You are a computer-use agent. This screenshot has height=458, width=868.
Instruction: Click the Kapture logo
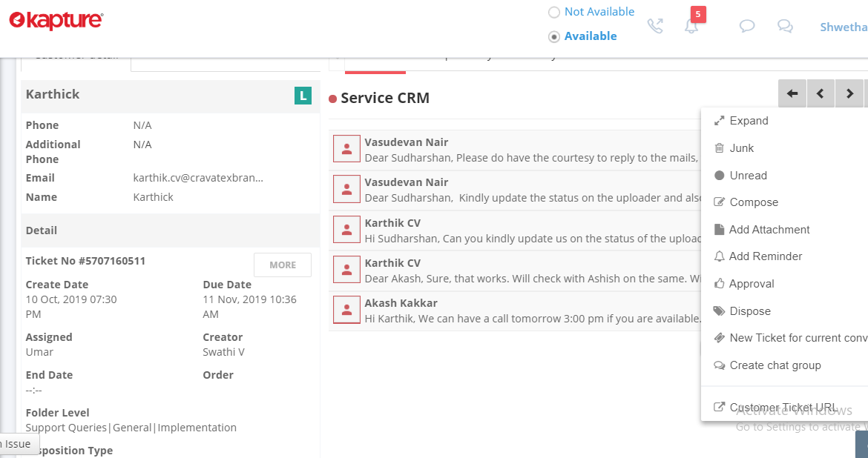click(56, 21)
